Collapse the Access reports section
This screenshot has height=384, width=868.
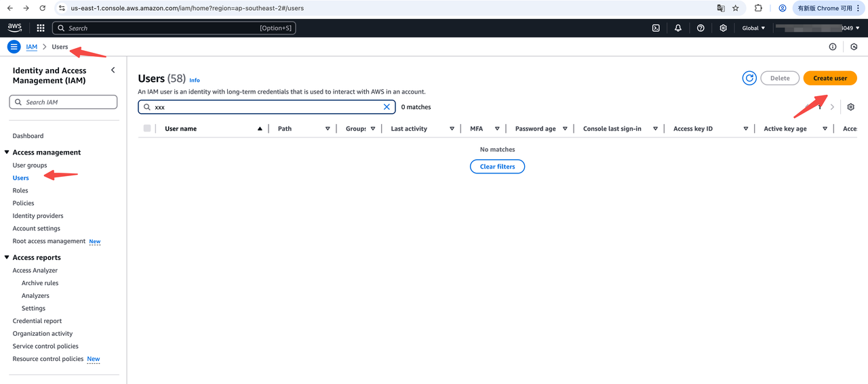[x=7, y=257]
